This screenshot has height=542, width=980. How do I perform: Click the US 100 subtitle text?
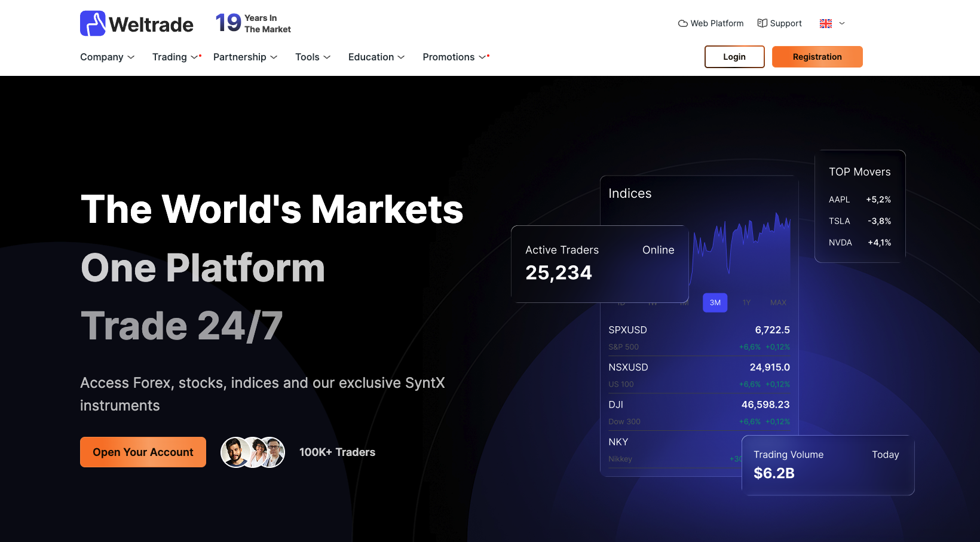pos(621,384)
